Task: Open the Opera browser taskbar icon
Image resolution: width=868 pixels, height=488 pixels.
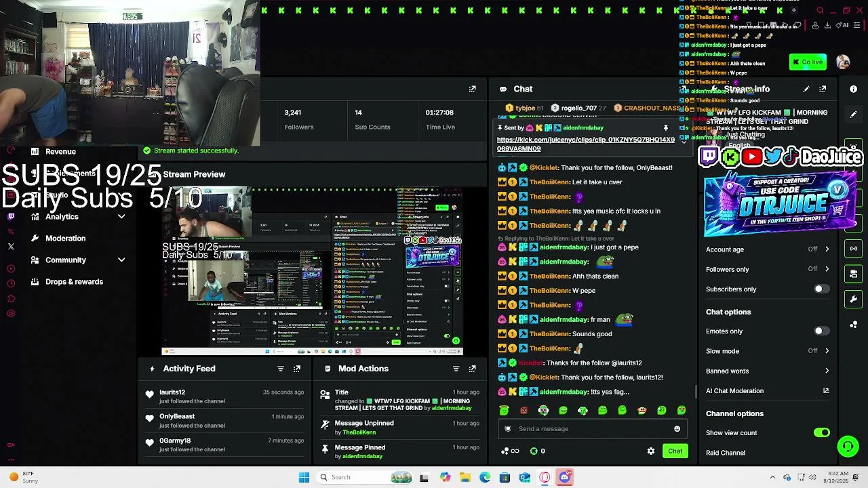Action: 545,477
